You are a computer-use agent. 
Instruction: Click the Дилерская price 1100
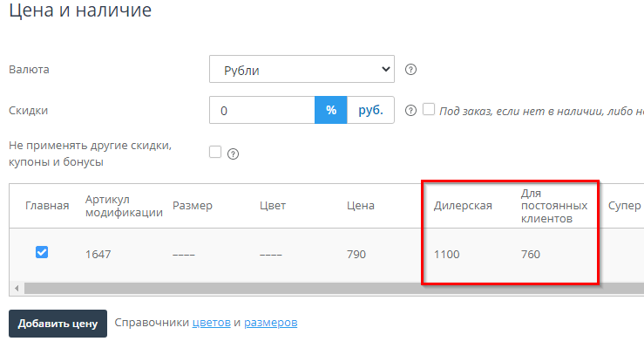point(446,255)
